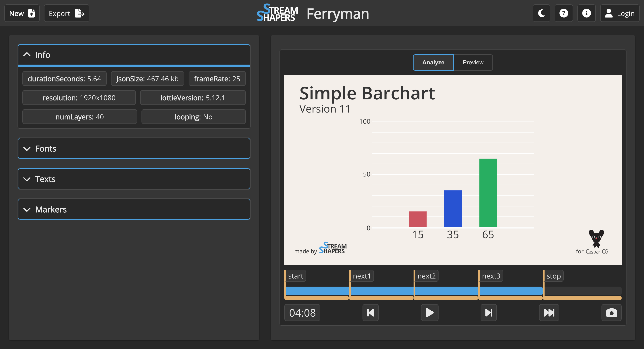Take a snapshot with the camera icon
Screen dimensions: 644x349
611,312
